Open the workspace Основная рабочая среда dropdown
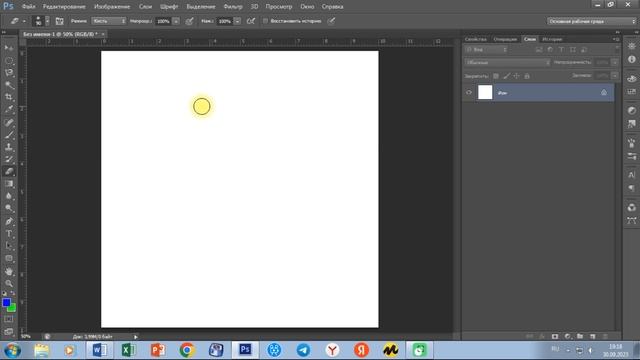 click(592, 21)
